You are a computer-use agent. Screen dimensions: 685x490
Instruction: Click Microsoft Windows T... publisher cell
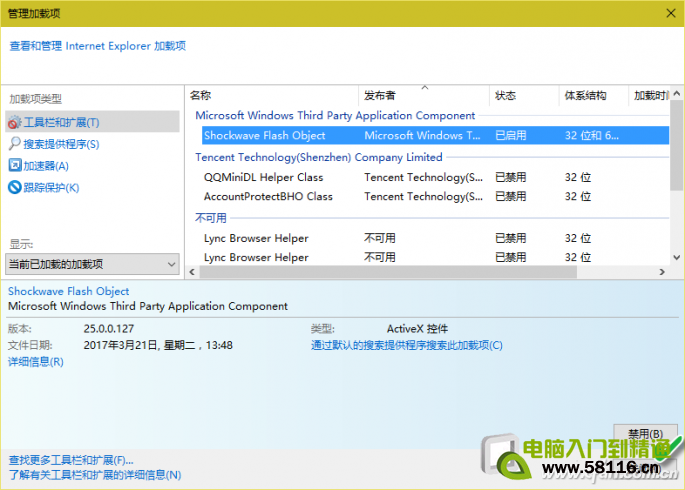(x=422, y=135)
